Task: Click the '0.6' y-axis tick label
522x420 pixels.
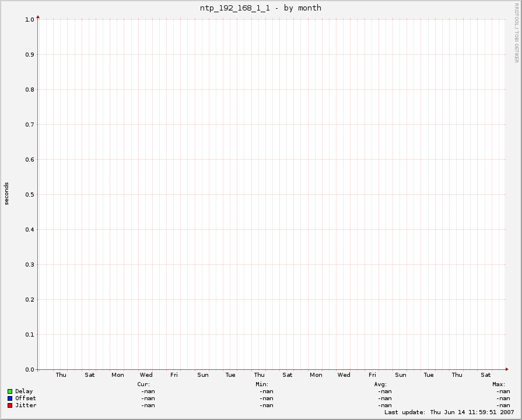Action: [x=30, y=159]
